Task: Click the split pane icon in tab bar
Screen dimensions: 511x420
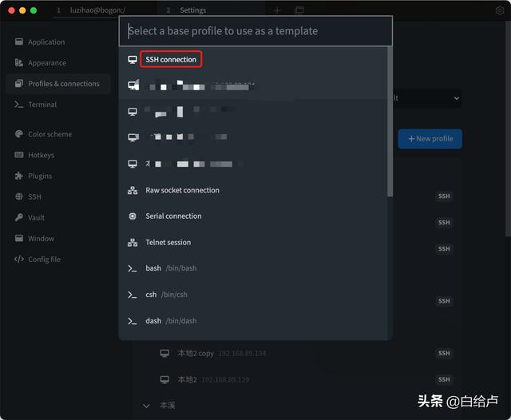Action: (x=299, y=10)
